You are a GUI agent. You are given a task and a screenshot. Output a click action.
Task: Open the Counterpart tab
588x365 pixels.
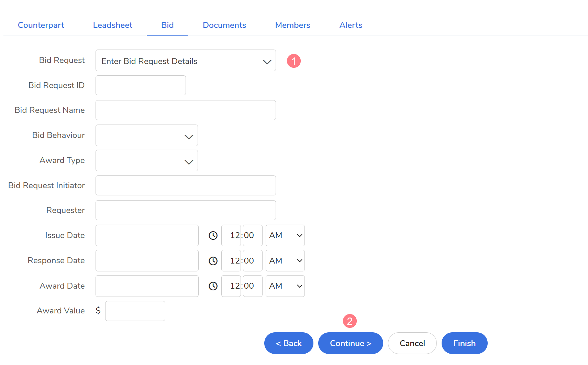pyautogui.click(x=41, y=25)
